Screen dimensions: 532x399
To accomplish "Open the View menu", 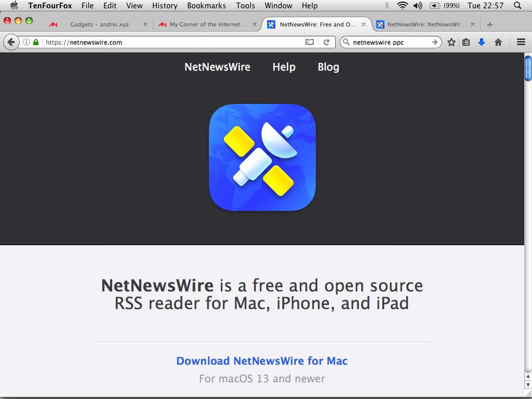I will click(135, 5).
